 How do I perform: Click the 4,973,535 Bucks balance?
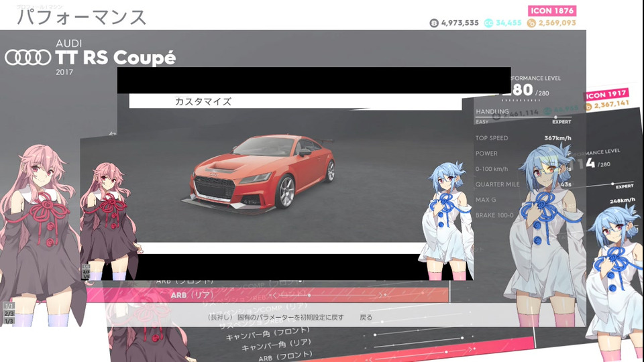pos(460,23)
